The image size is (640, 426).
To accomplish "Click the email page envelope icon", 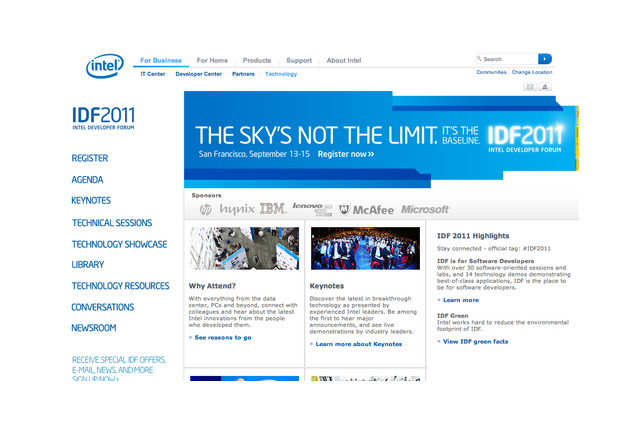I will (530, 87).
